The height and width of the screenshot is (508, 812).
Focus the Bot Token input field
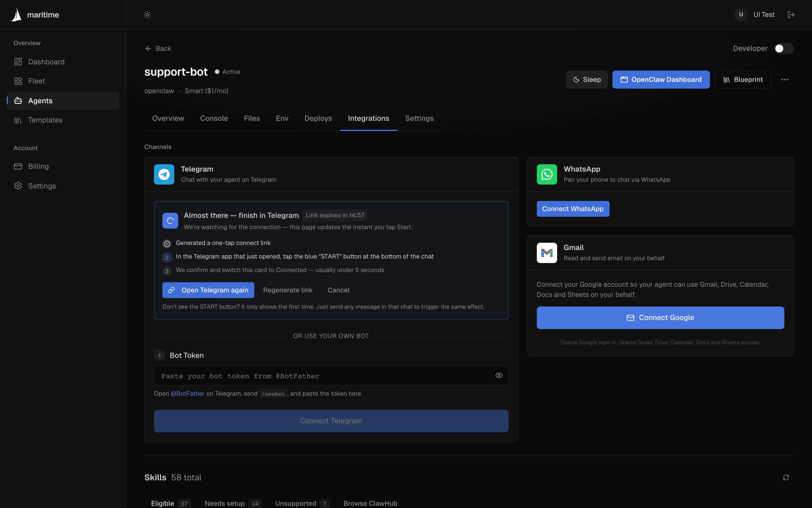(x=331, y=375)
